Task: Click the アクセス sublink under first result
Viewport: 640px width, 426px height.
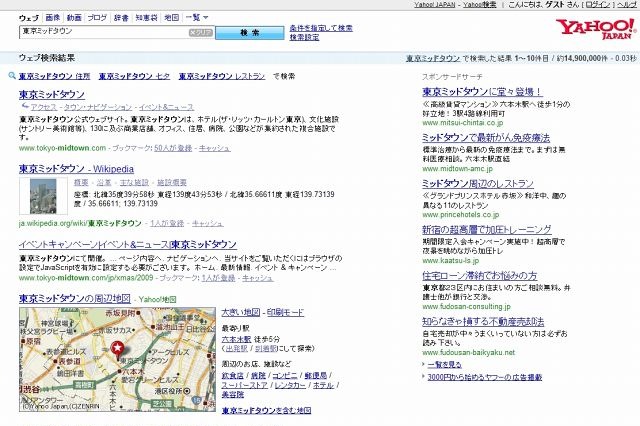Action: point(44,107)
